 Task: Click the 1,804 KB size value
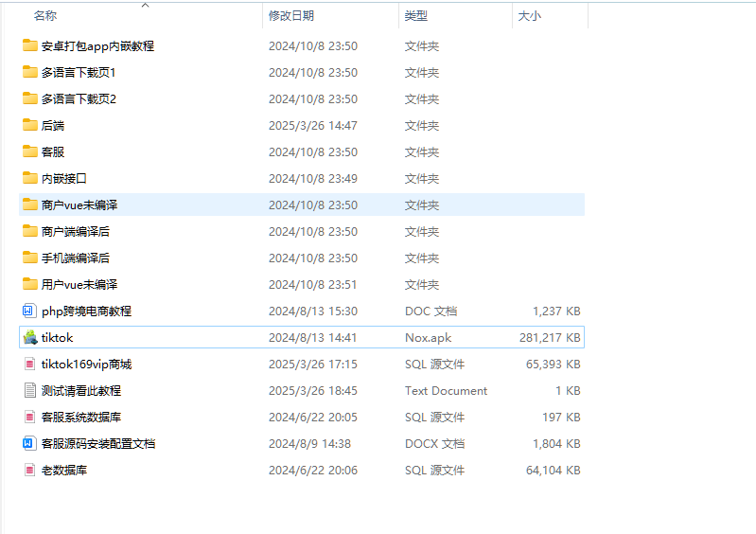pyautogui.click(x=556, y=444)
